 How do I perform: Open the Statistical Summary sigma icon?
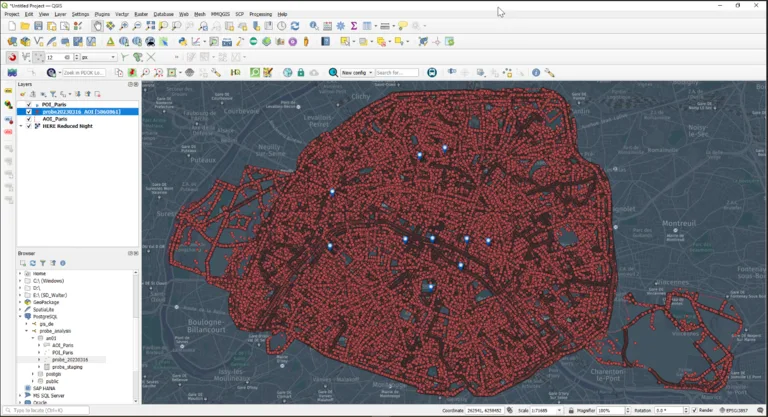pos(354,26)
